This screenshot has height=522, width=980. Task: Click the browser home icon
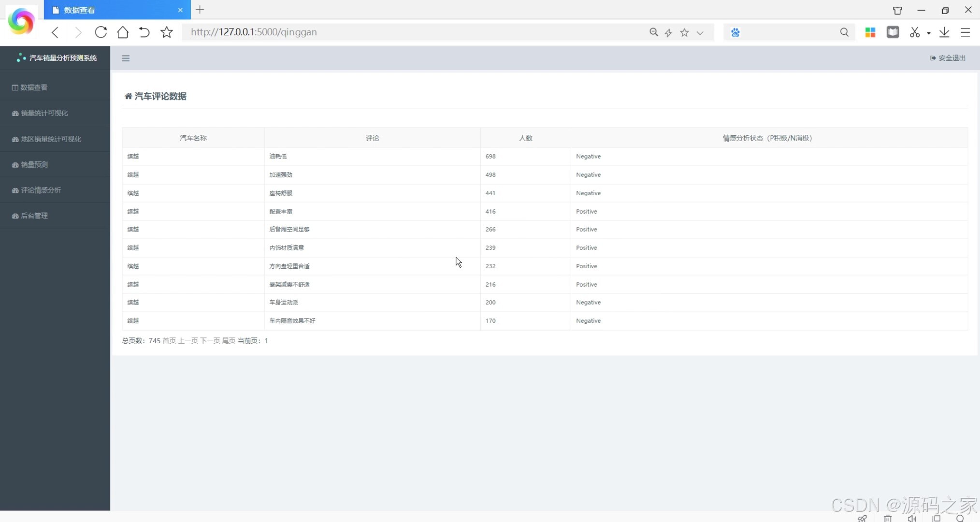tap(123, 32)
